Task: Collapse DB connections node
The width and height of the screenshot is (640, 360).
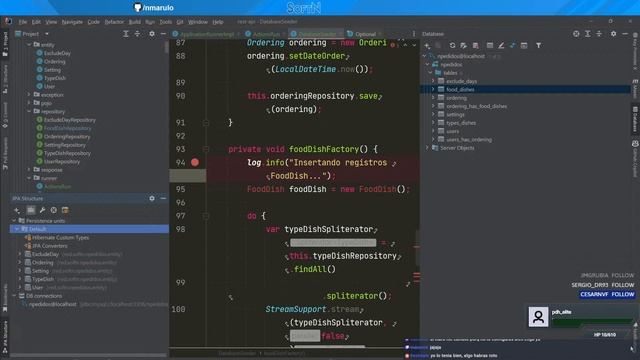Action: pos(14,296)
